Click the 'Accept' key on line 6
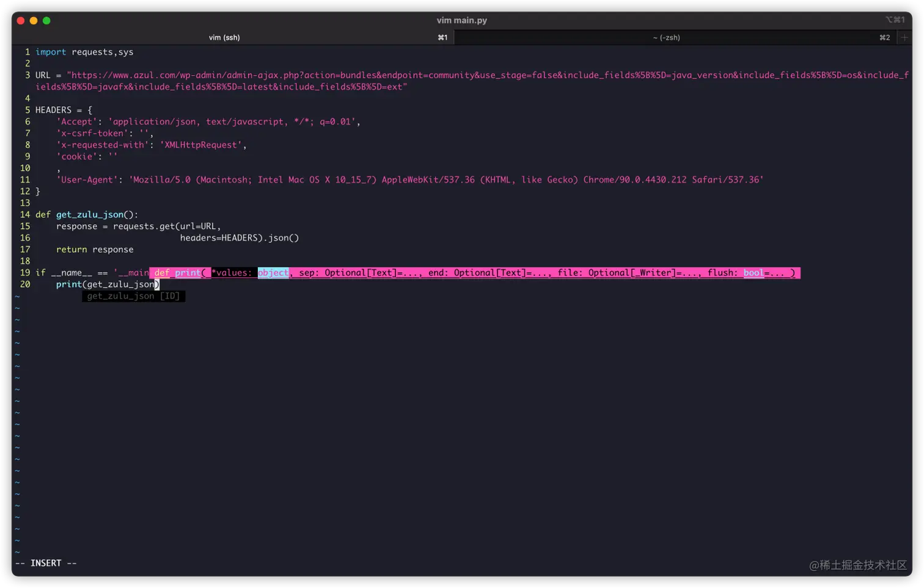The image size is (924, 588). coord(77,122)
